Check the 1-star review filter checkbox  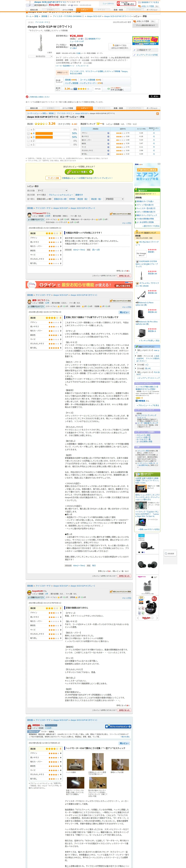[x=28, y=145]
